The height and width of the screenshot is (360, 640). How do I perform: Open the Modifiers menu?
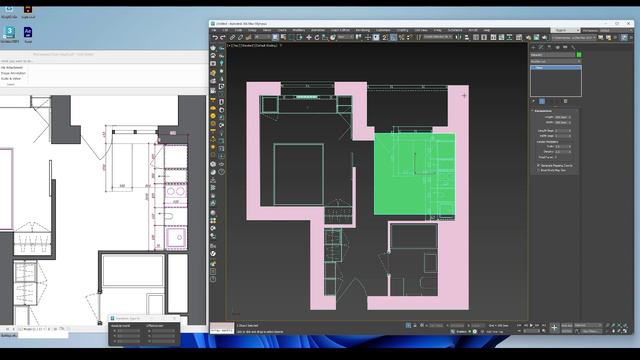[x=298, y=30]
